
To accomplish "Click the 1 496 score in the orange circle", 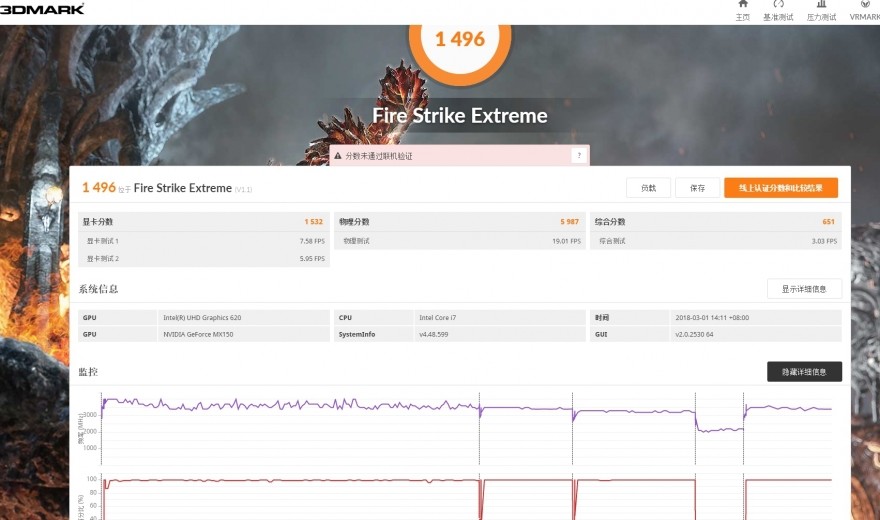I will click(x=460, y=39).
